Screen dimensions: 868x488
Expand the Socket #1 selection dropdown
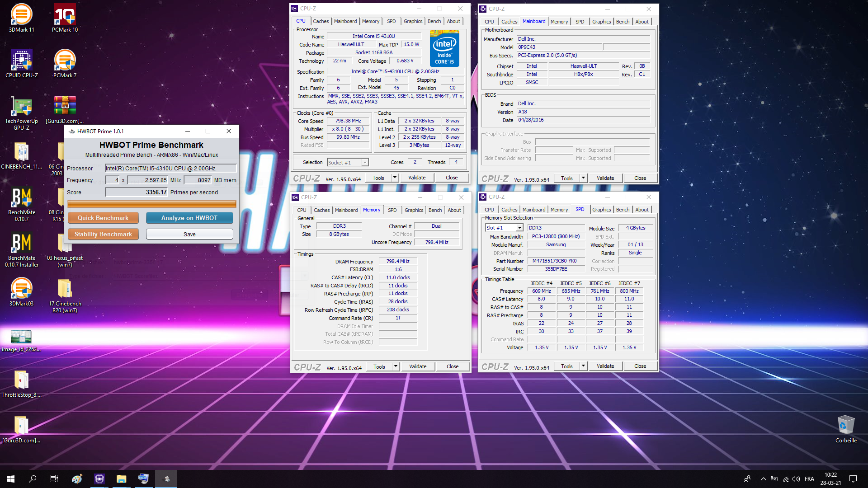pyautogui.click(x=364, y=163)
